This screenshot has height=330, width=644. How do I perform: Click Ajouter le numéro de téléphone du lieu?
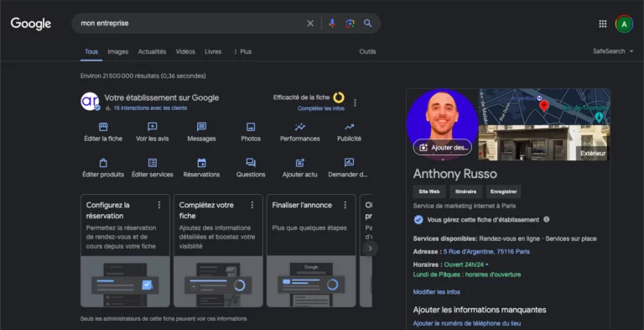[x=467, y=323]
